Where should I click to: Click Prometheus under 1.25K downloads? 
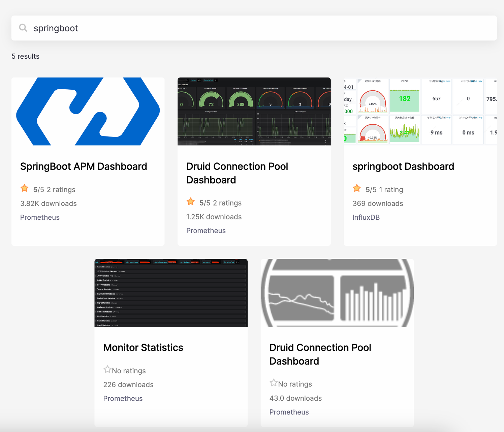(206, 231)
